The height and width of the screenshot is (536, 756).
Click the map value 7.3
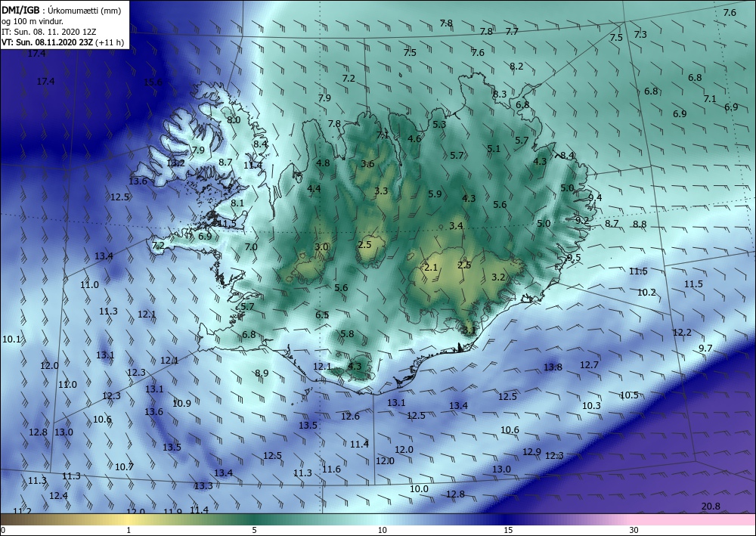[640, 35]
